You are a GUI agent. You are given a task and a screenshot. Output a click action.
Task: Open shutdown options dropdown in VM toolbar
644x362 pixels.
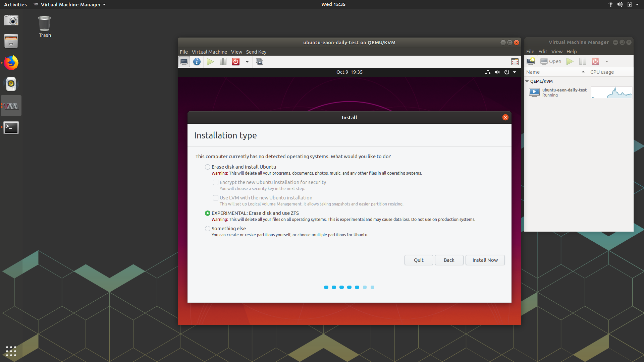point(247,62)
